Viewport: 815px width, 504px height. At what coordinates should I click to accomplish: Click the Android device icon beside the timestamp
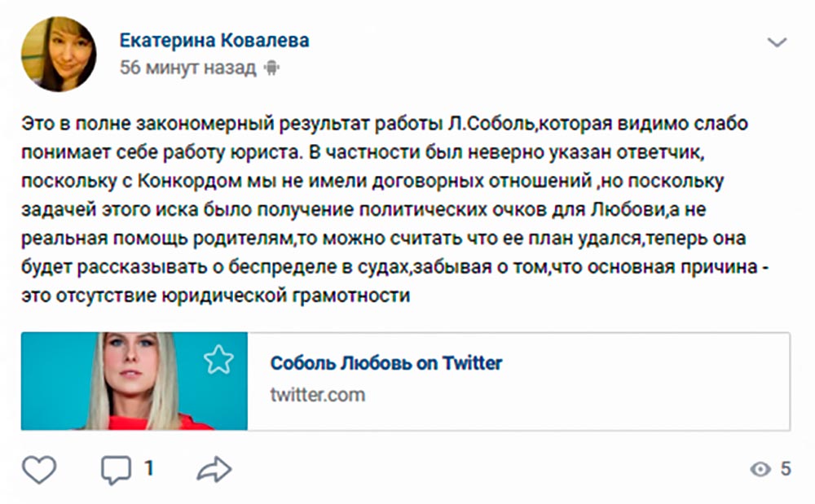point(271,68)
